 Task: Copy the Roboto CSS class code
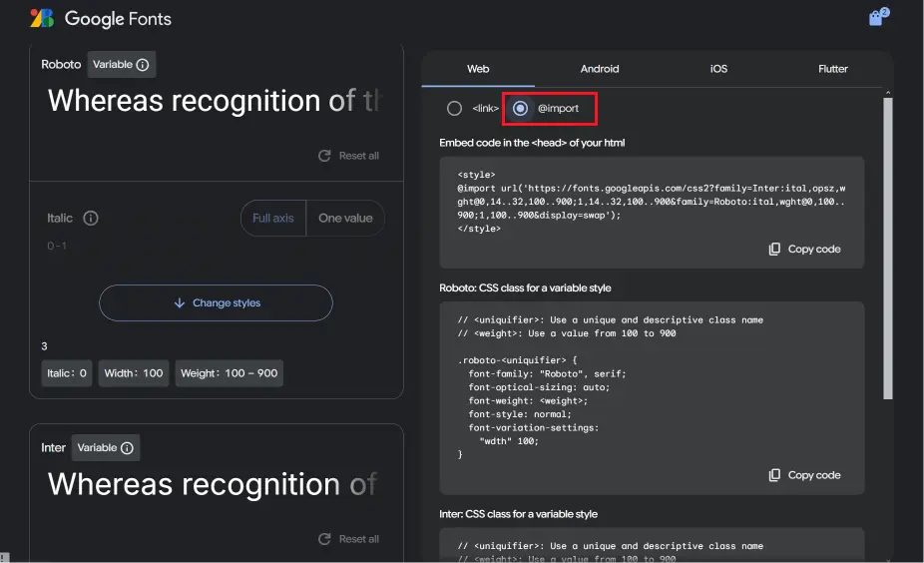coord(804,475)
